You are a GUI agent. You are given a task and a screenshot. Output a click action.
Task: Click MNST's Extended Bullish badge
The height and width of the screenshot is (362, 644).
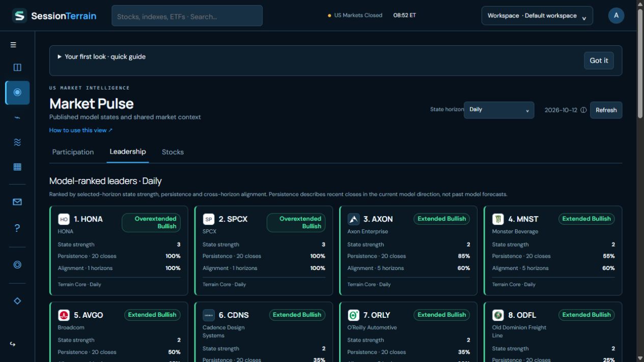[586, 219]
